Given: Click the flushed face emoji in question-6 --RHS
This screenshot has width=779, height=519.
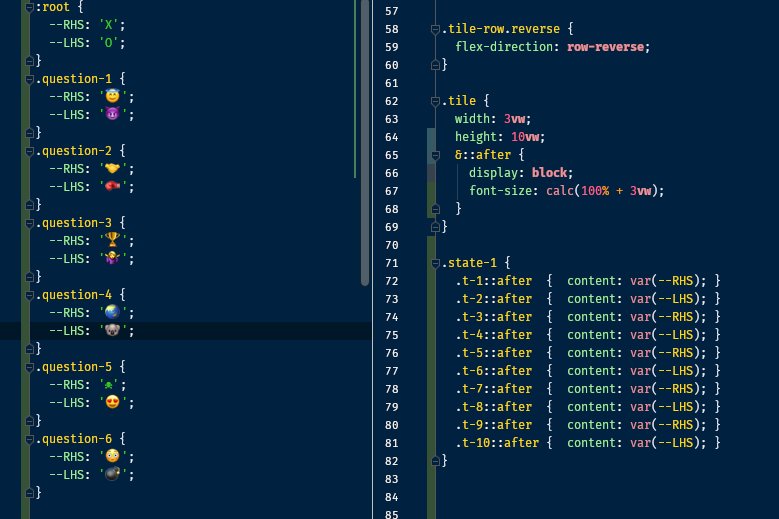Looking at the screenshot, I should (x=113, y=456).
